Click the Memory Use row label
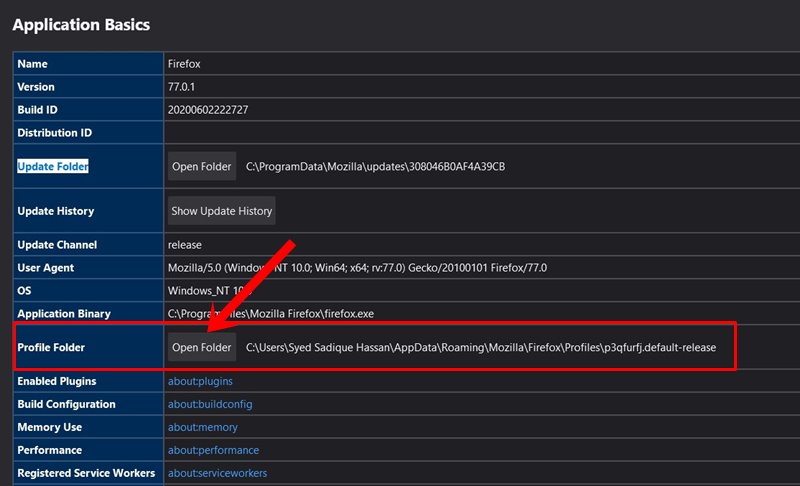 tap(49, 427)
